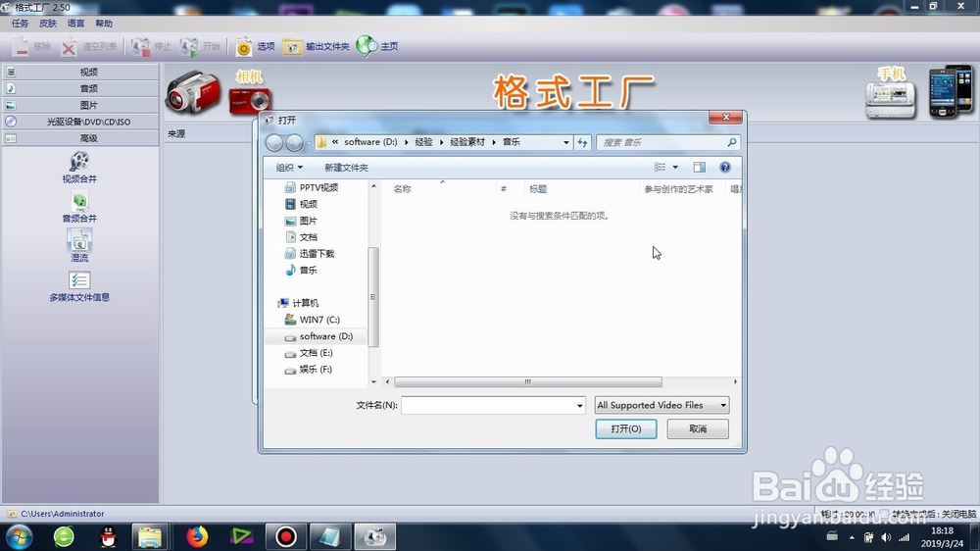Screen dimensions: 980x551
Task: Click the back arrow in Open dialog
Action: [273, 142]
